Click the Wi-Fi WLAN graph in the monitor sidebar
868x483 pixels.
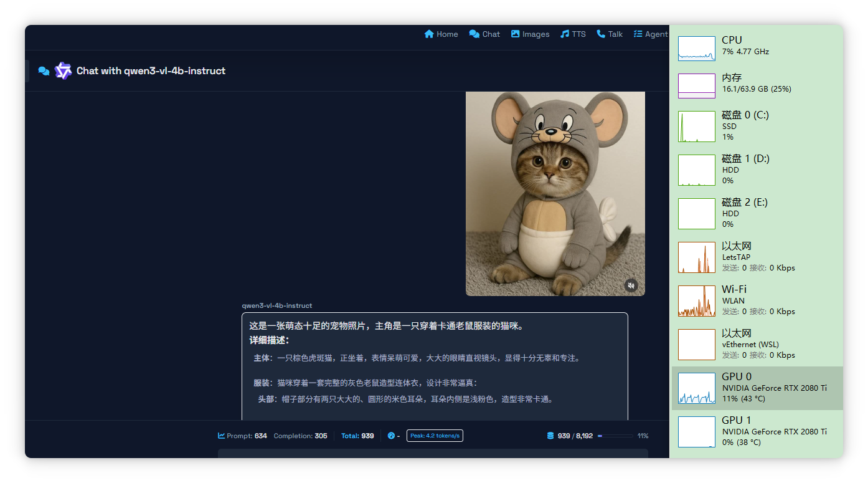pyautogui.click(x=696, y=300)
